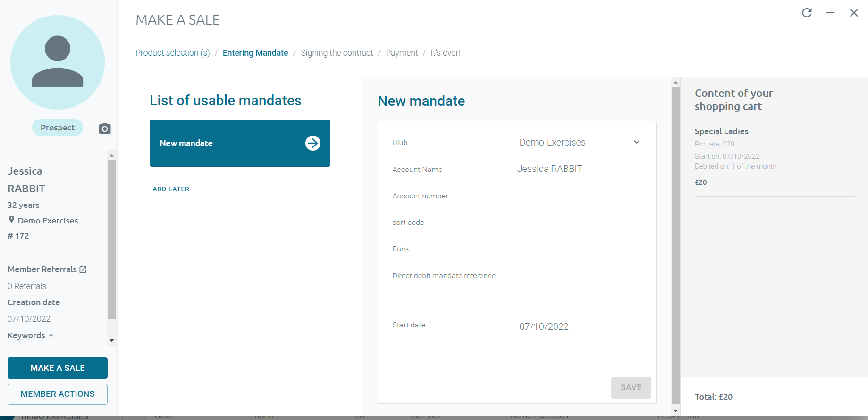Open the Club dropdown
868x420 pixels.
coord(580,142)
